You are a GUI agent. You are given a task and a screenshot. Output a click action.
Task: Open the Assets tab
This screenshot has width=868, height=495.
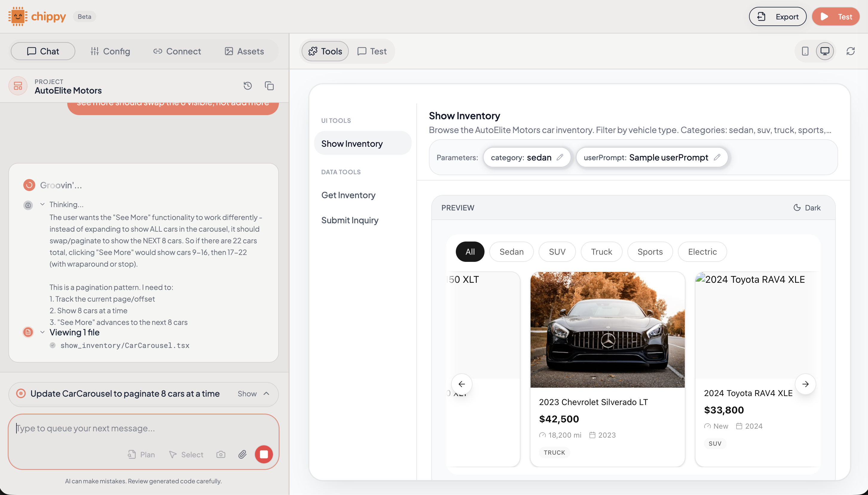[x=244, y=51]
